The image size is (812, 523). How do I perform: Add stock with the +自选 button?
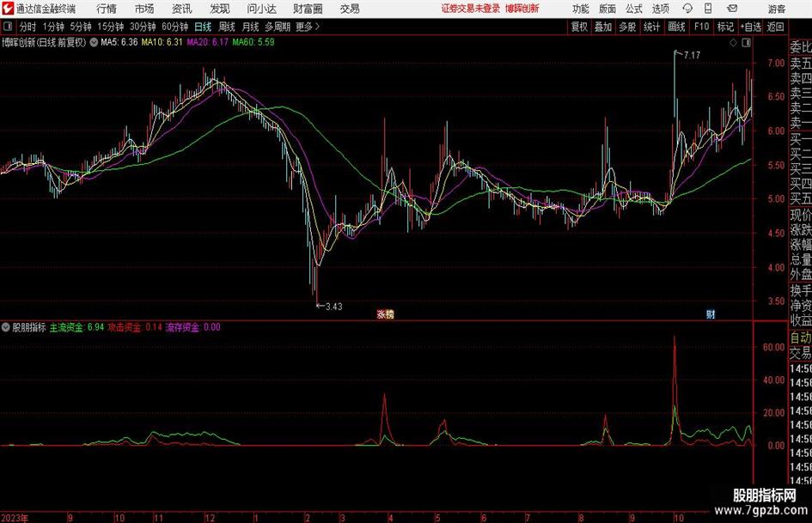pos(751,27)
